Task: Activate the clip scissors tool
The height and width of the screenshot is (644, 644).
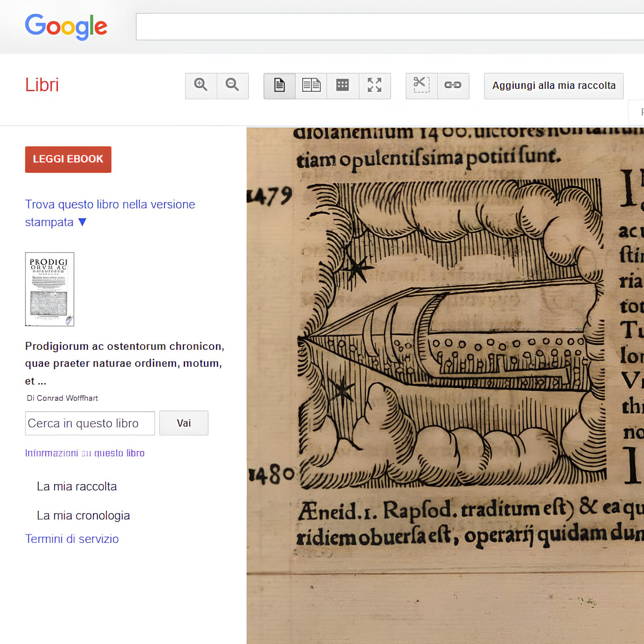Action: click(421, 86)
